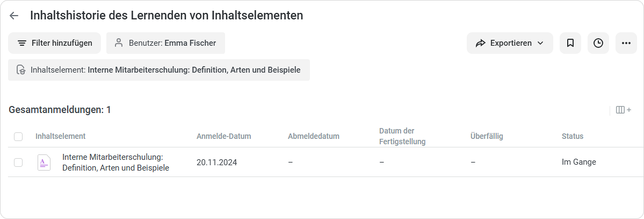Screen dimensions: 644x219
Task: Click the Inhaltselement column header
Action: click(x=60, y=136)
